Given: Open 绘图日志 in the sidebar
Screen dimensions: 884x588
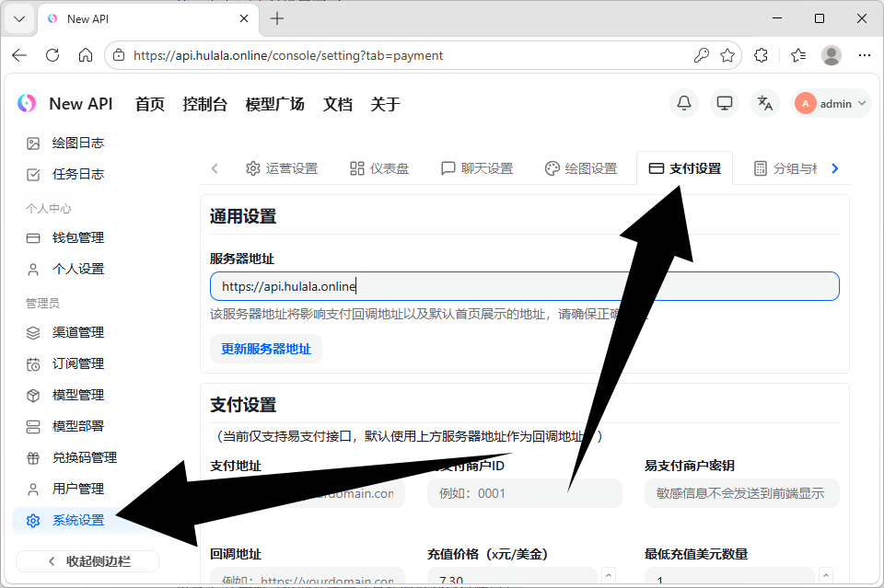Looking at the screenshot, I should pos(77,143).
